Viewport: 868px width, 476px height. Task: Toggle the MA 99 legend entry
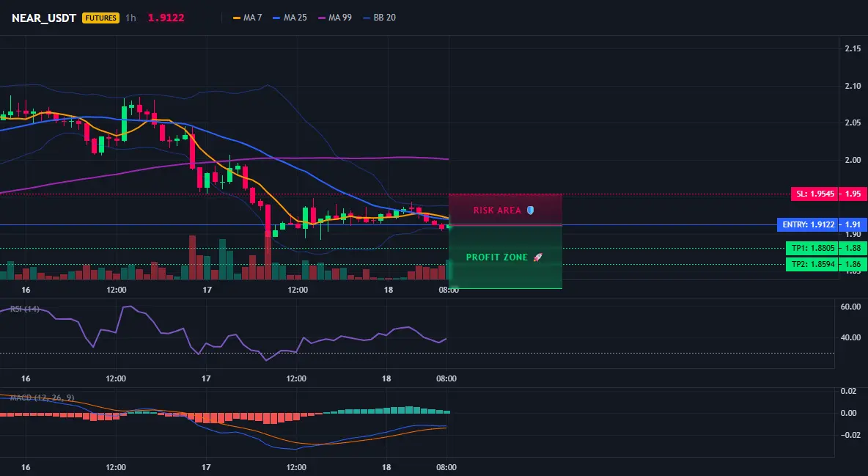point(335,18)
